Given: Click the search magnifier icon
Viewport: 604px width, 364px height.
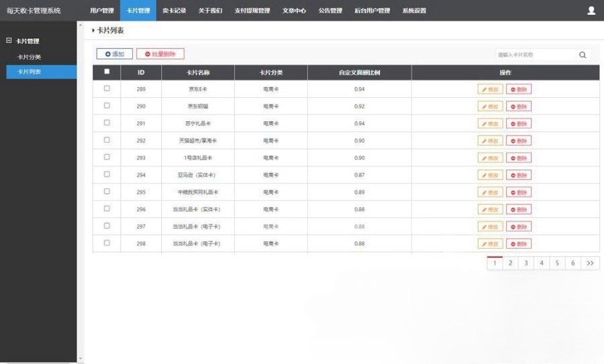Looking at the screenshot, I should [x=583, y=55].
